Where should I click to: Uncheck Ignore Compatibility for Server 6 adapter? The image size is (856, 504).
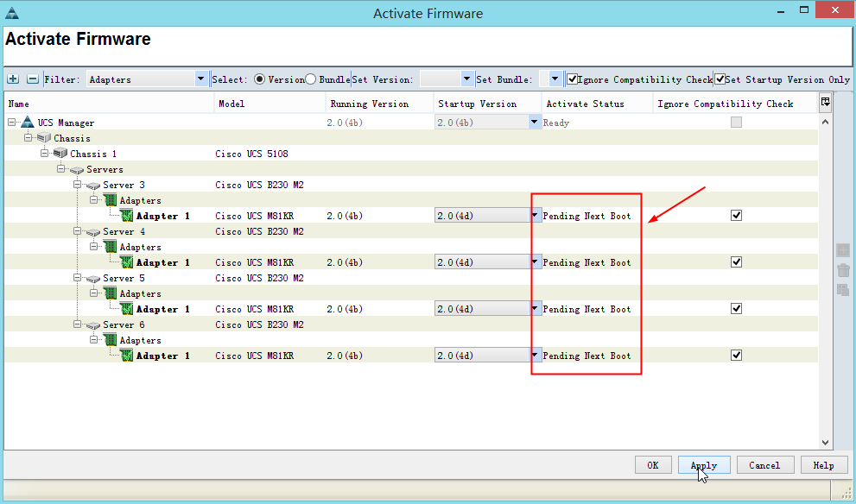click(737, 356)
